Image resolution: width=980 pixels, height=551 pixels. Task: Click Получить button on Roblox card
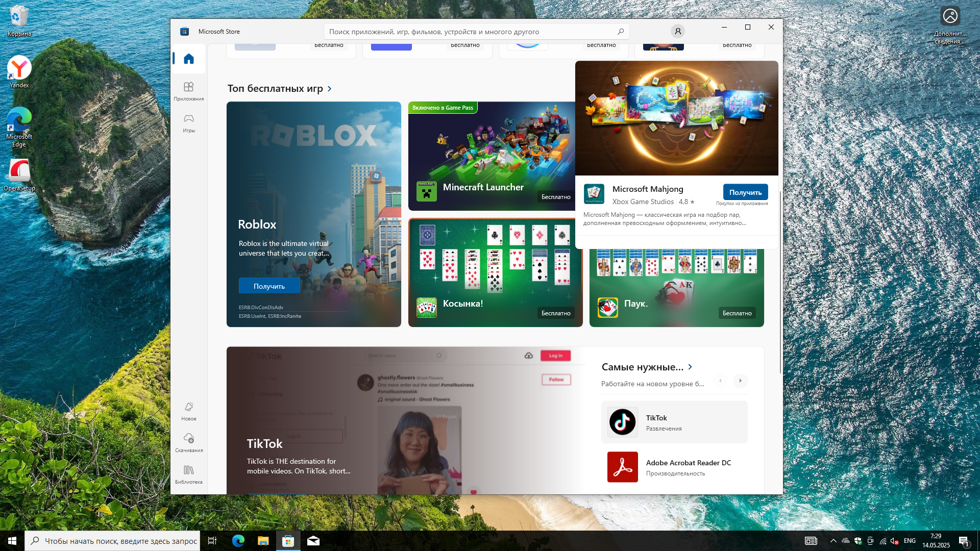269,286
